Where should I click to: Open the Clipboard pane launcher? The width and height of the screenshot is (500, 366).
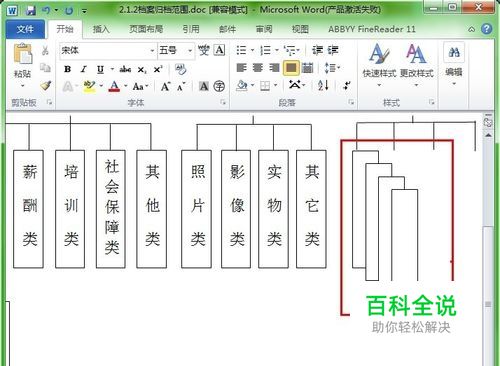(50, 102)
